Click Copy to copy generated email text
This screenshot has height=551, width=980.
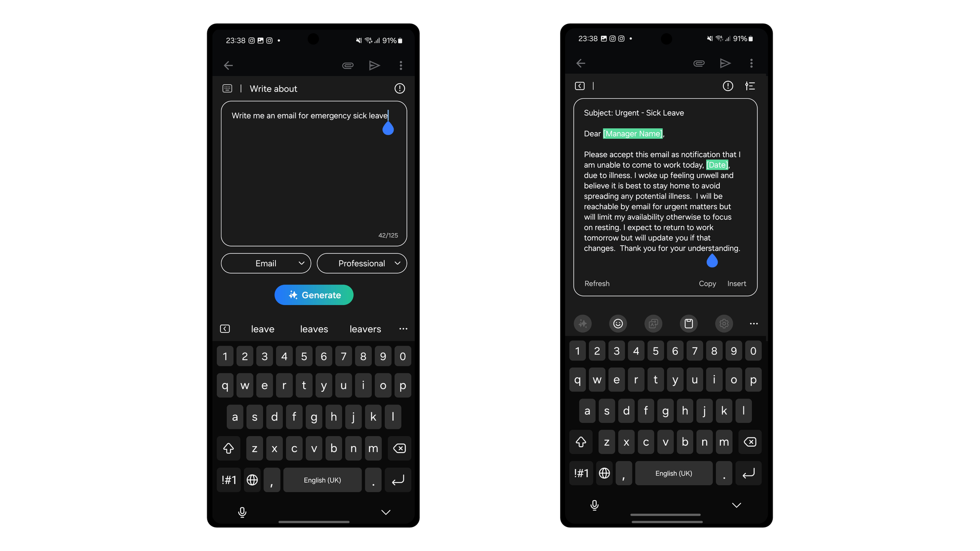point(708,283)
